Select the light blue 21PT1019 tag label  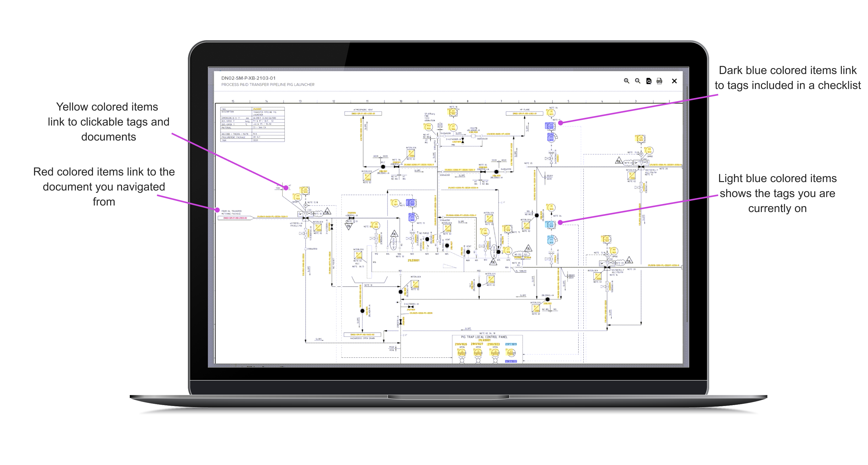tap(511, 344)
